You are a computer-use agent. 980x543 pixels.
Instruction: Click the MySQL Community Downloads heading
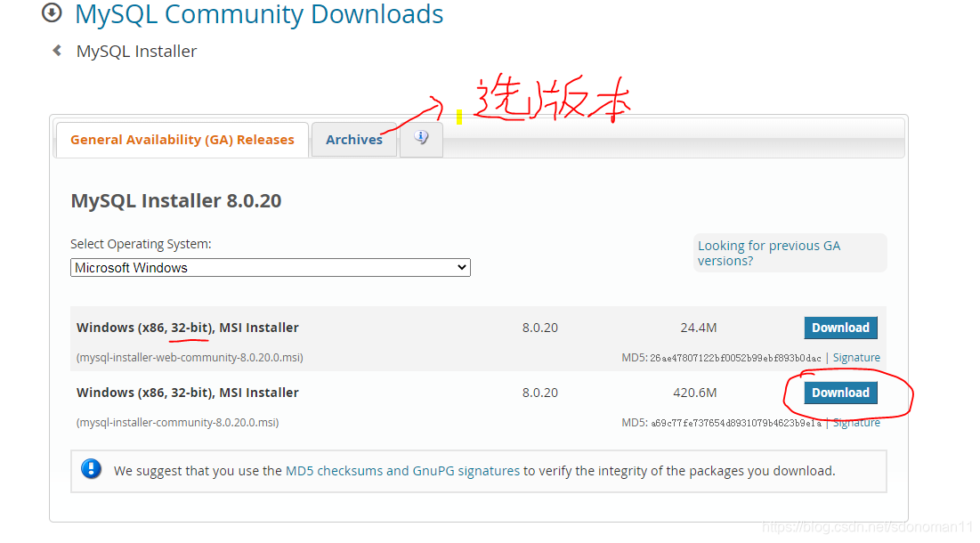point(259,14)
